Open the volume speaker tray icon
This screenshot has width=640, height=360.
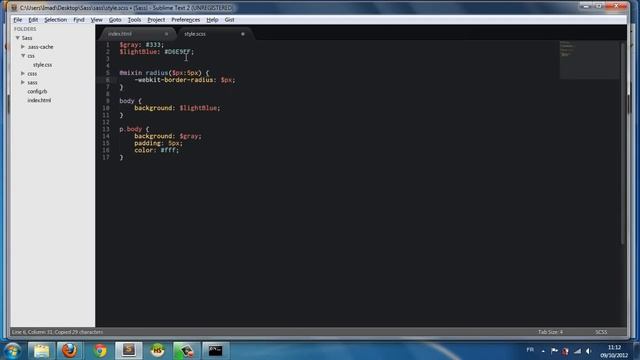point(589,351)
